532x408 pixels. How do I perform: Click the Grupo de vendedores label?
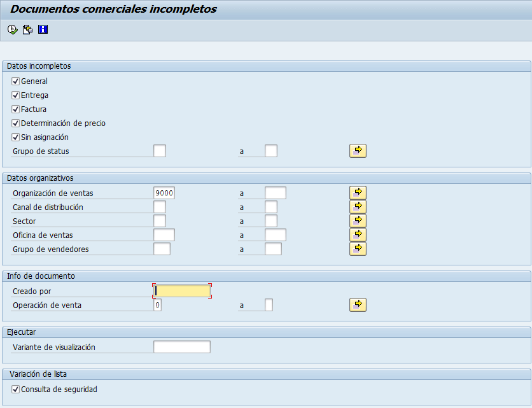[x=50, y=249]
